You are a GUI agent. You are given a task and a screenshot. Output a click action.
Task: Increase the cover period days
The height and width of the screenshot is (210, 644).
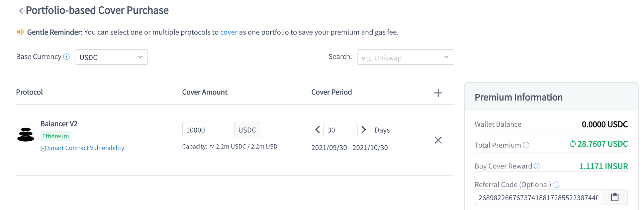click(364, 130)
